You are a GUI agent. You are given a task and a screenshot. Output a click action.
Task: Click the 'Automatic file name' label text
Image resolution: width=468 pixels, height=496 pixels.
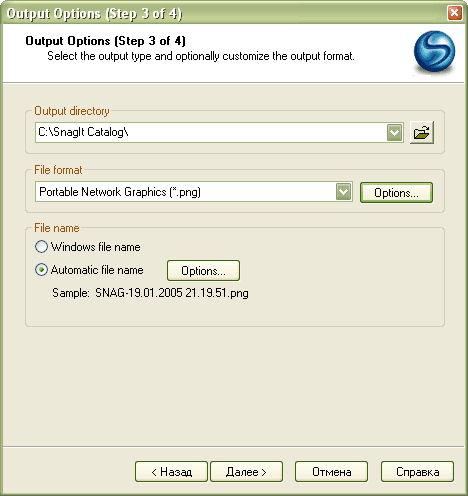[97, 270]
